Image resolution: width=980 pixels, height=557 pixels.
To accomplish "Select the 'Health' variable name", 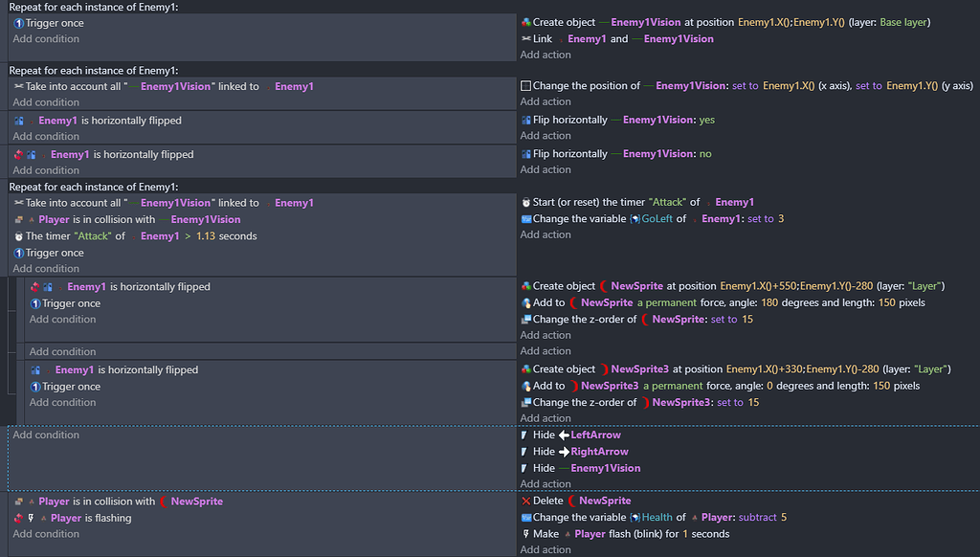I will click(657, 518).
